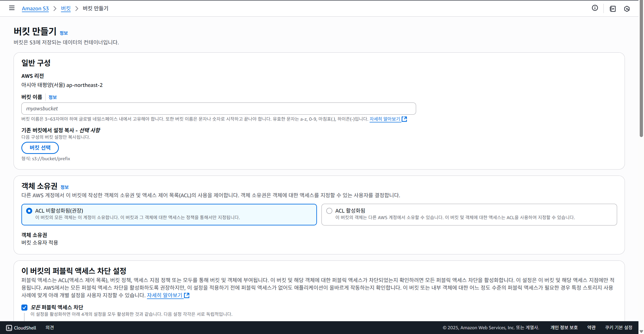Go to Amazon S3 breadcrumb link

tap(35, 9)
